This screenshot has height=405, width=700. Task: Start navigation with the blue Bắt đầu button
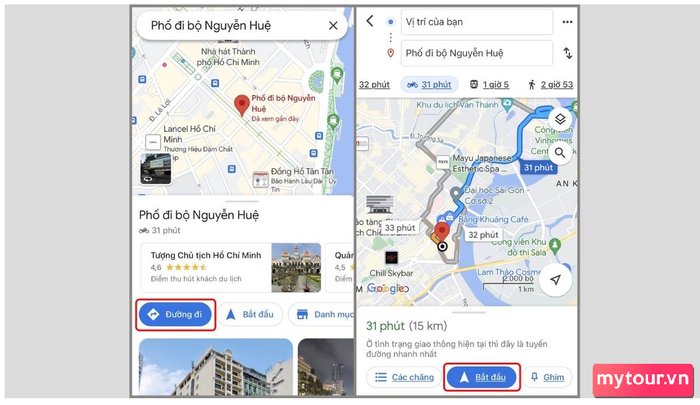click(482, 377)
